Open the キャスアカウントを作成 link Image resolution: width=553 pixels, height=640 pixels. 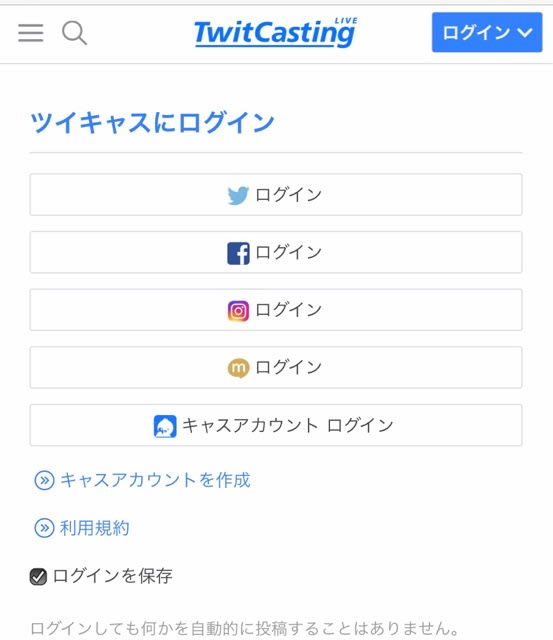(155, 480)
